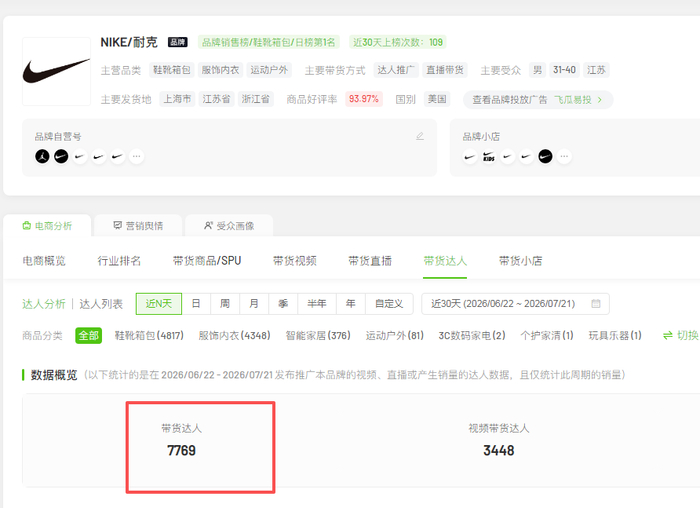Viewport: 700px width, 508px height.
Task: Switch to the 营销舆情 tab
Action: click(x=138, y=226)
